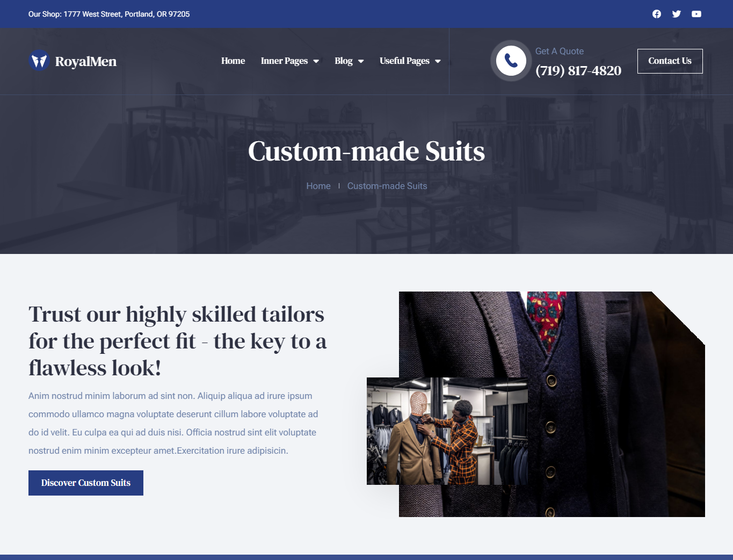The height and width of the screenshot is (560, 733).
Task: Click the phone call icon
Action: tap(511, 61)
